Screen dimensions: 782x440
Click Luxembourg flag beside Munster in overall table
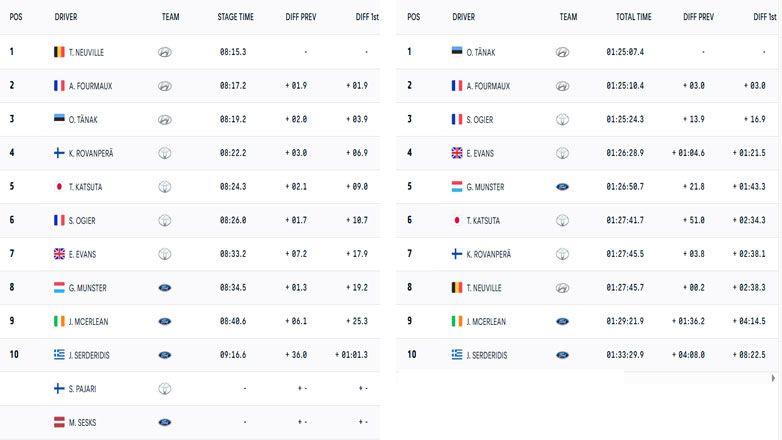pyautogui.click(x=457, y=187)
